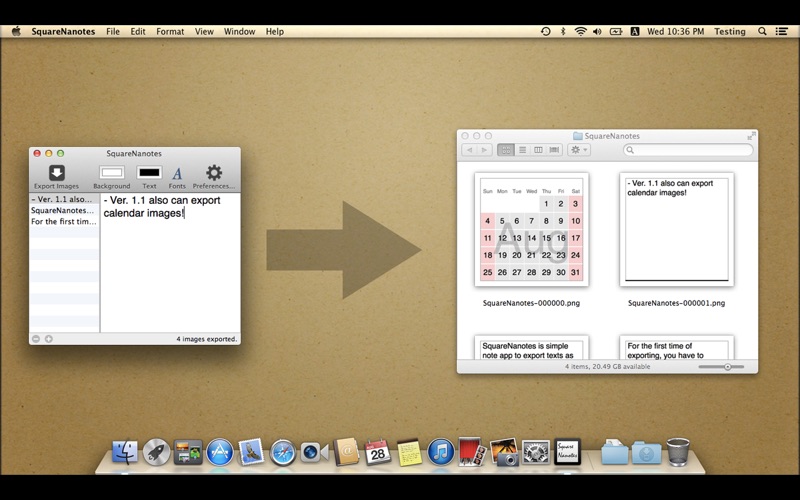Viewport: 800px width, 500px height.
Task: Open the Text color swatch
Action: pyautogui.click(x=149, y=172)
